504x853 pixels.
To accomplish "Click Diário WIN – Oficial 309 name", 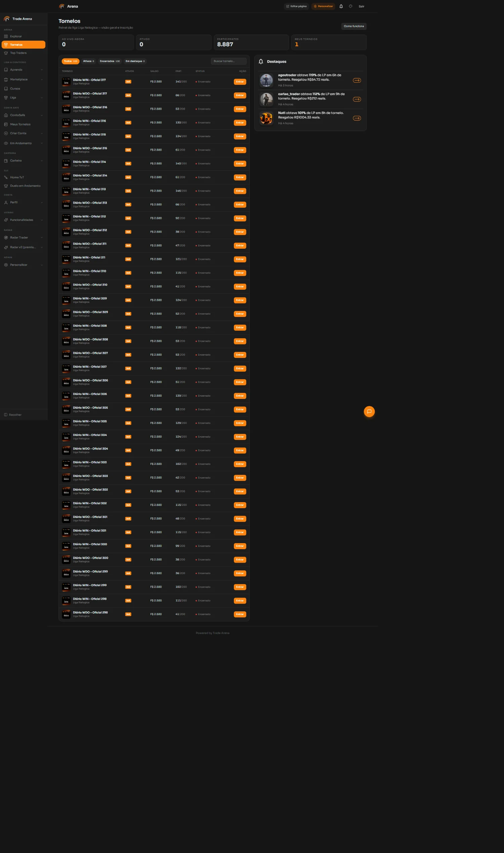I will [90, 298].
